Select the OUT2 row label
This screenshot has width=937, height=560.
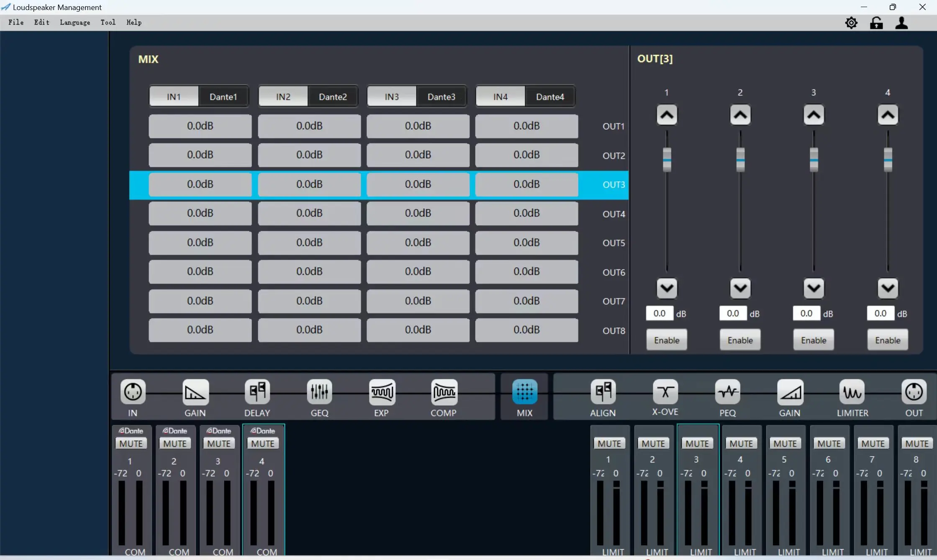pos(614,156)
